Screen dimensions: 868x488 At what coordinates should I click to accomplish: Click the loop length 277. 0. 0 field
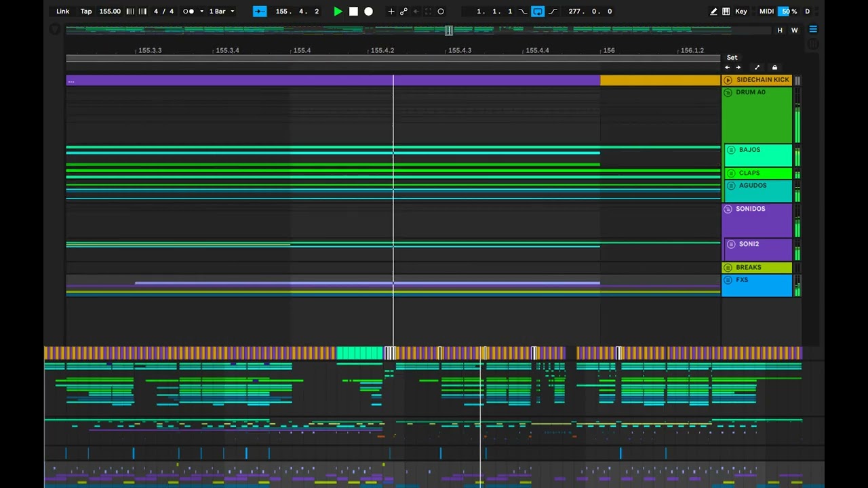[590, 12]
